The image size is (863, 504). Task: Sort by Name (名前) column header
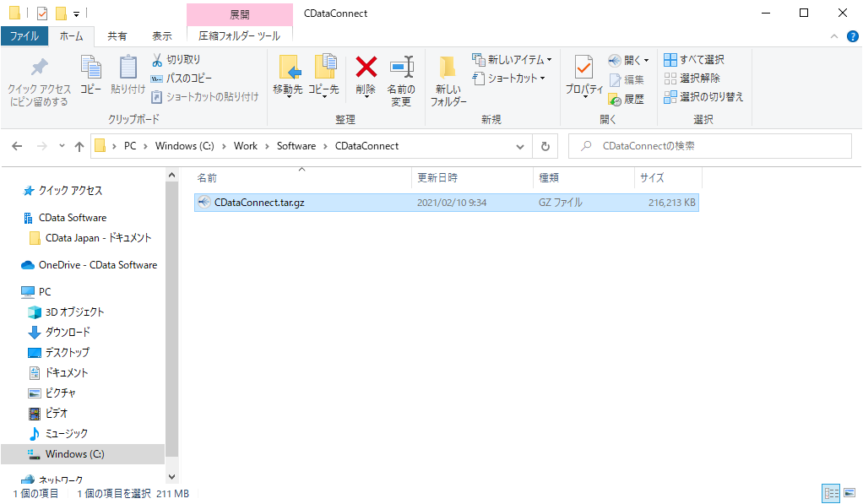(302, 178)
